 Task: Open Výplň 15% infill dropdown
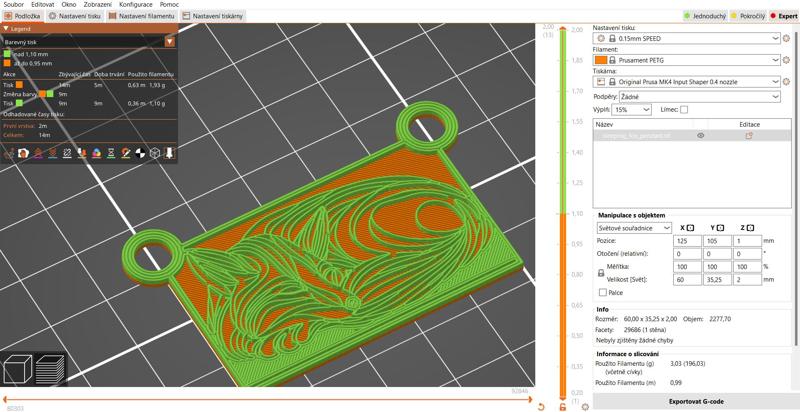pyautogui.click(x=631, y=110)
